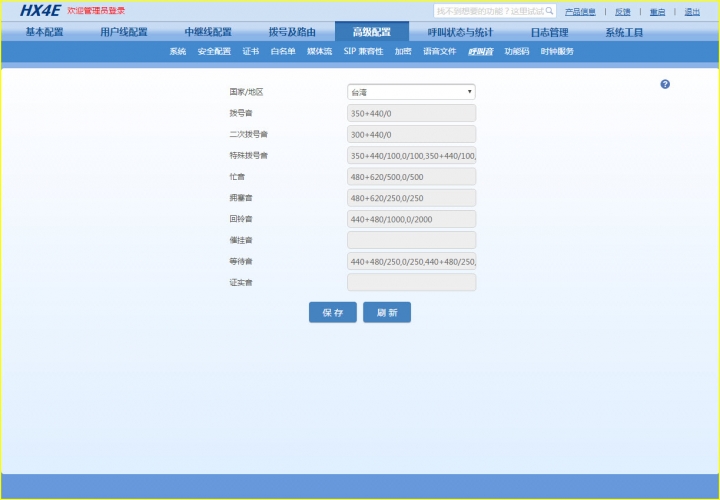Click the 拨号音 label

(x=241, y=113)
